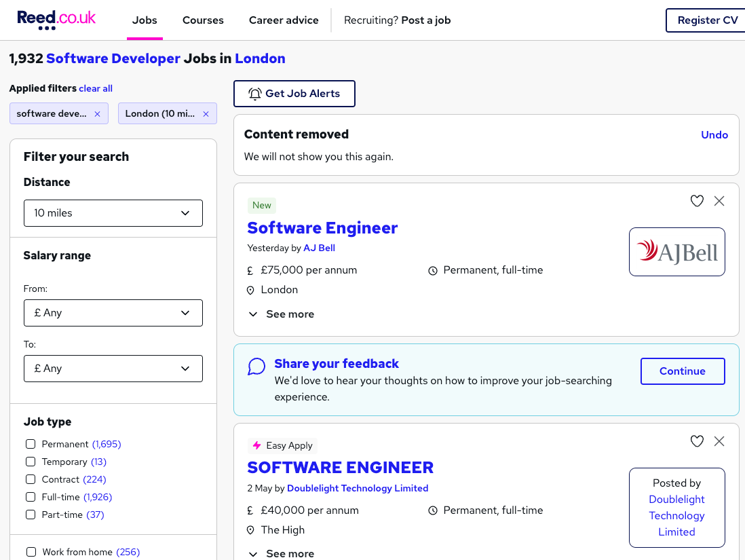Open the Salary From £ Any dropdown

tap(113, 313)
